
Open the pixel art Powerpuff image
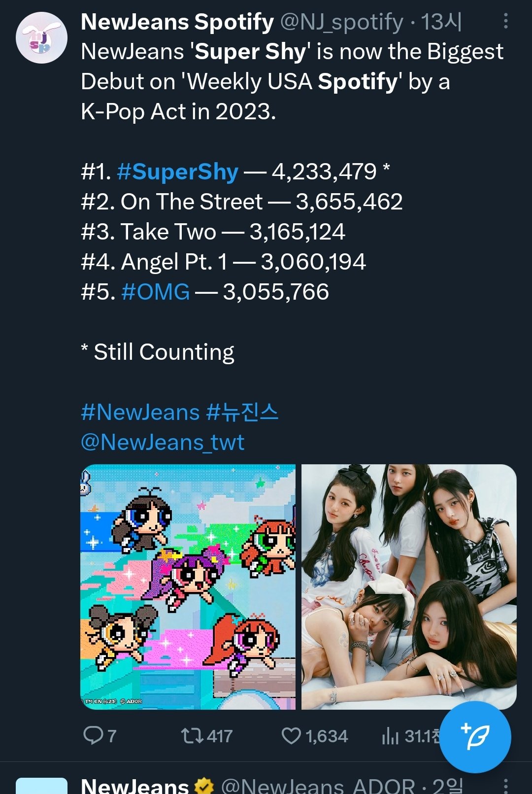(188, 587)
